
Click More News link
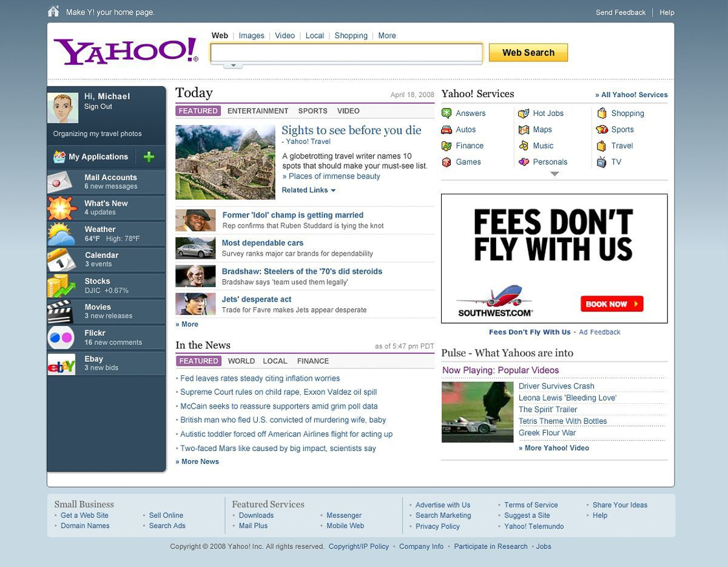pos(197,461)
